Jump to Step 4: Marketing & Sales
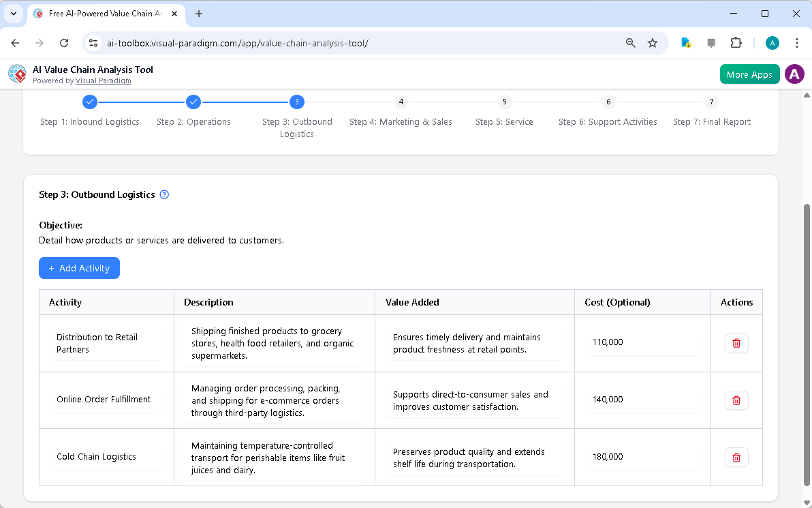812x508 pixels. point(401,101)
